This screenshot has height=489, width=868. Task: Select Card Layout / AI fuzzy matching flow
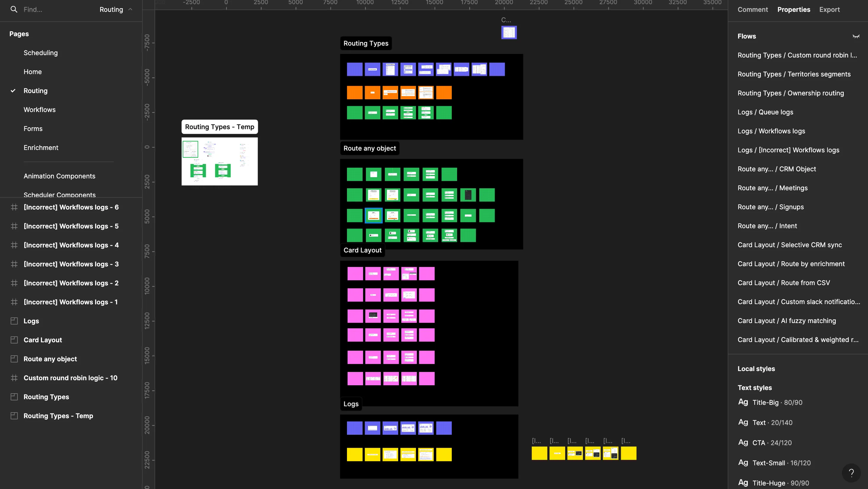(787, 321)
